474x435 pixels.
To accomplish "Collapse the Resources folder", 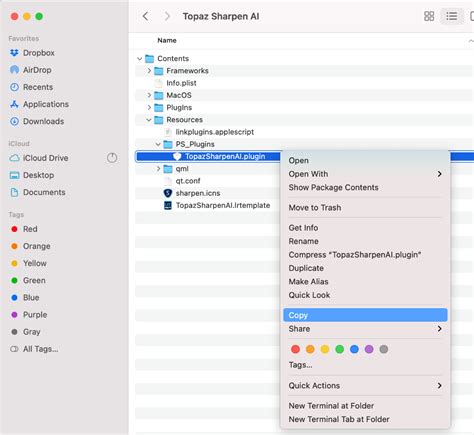I will coord(149,120).
